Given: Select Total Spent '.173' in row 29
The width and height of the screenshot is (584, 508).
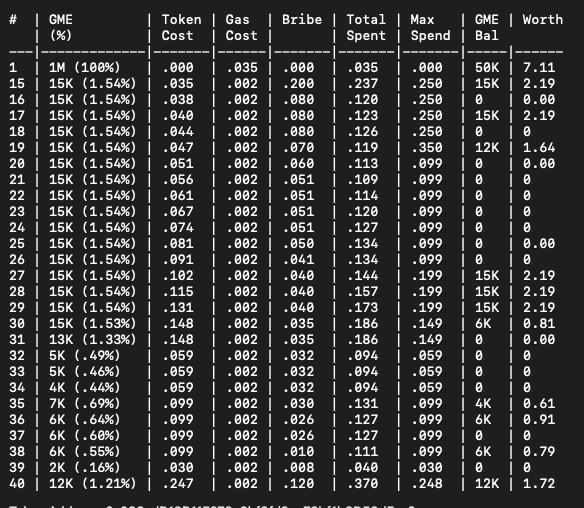Looking at the screenshot, I should (362, 308).
